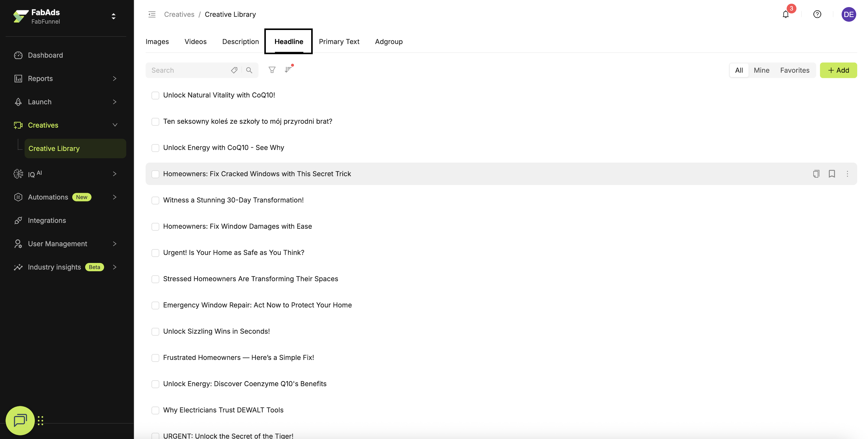Open the help question mark icon

click(817, 14)
